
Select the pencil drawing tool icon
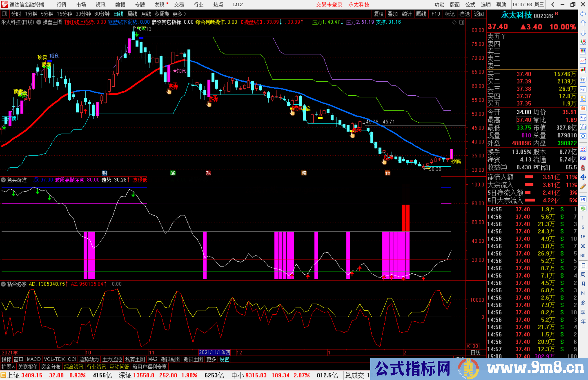pyautogui.click(x=583, y=187)
